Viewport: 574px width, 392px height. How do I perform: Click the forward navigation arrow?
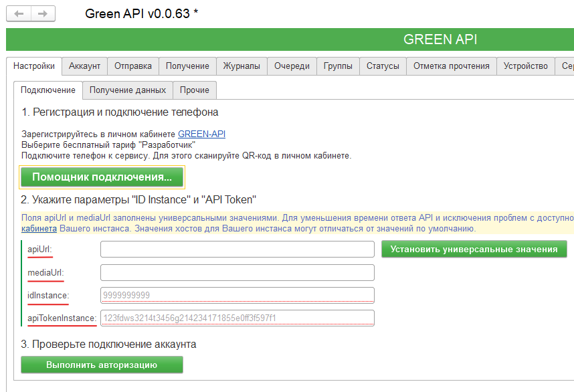click(42, 14)
